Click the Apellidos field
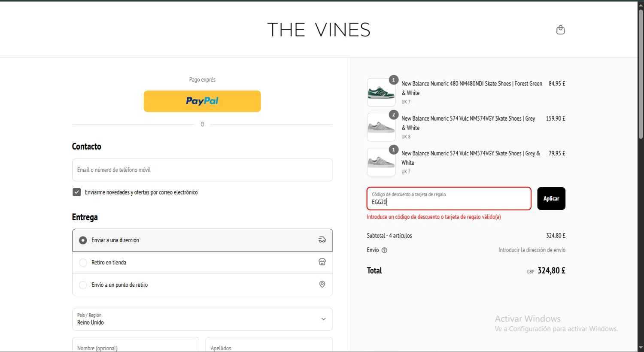Image resolution: width=644 pixels, height=352 pixels. (269, 345)
